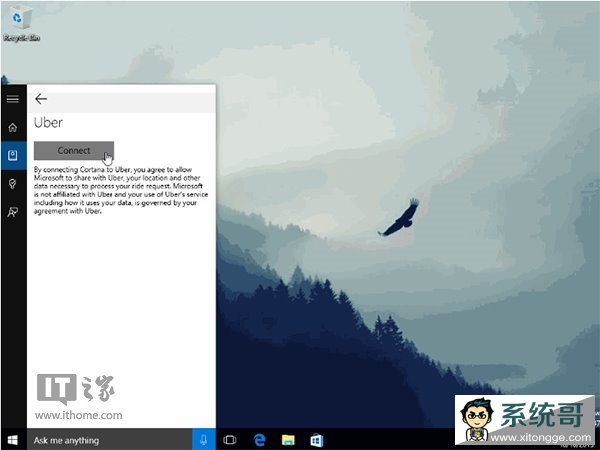This screenshot has height=450, width=600.
Task: Go back with the arrow above Uber
Action: click(x=41, y=99)
